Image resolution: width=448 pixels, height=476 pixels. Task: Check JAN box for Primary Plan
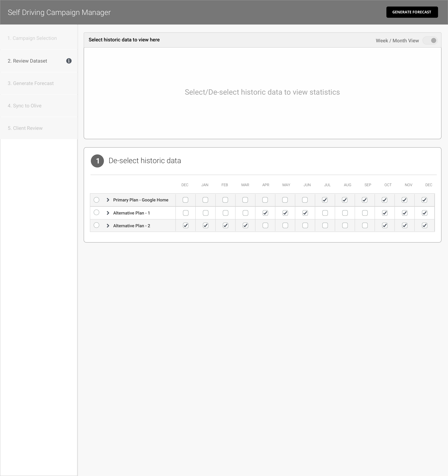205,200
